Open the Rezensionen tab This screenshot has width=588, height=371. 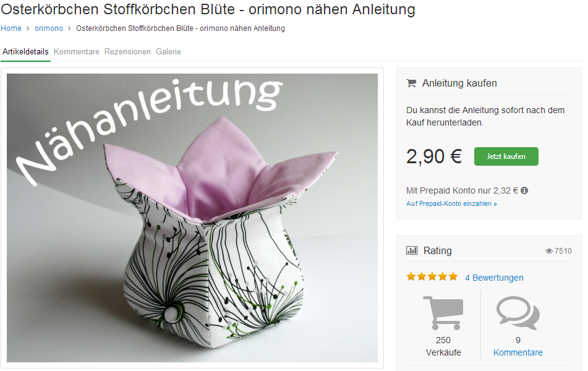[127, 52]
